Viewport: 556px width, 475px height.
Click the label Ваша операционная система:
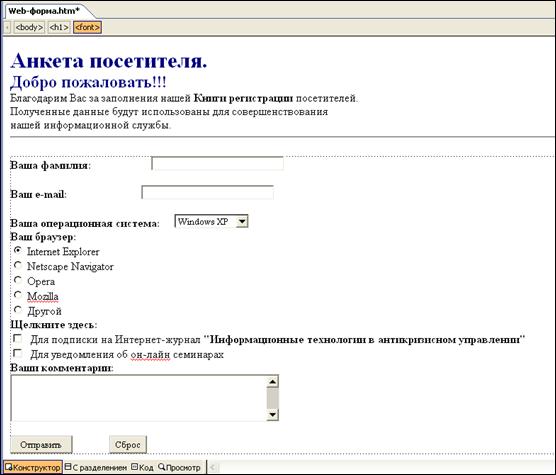tap(85, 223)
